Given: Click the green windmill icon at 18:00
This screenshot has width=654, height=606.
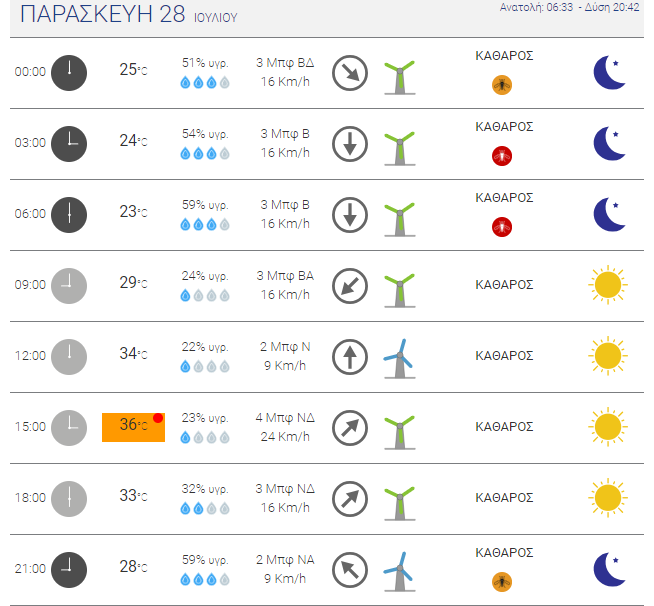Looking at the screenshot, I should tap(400, 503).
